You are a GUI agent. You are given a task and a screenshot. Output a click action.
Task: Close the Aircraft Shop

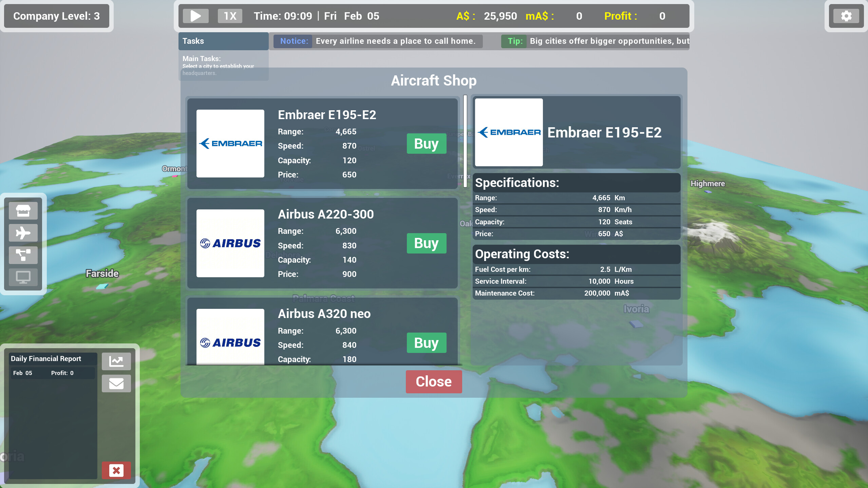pyautogui.click(x=434, y=382)
